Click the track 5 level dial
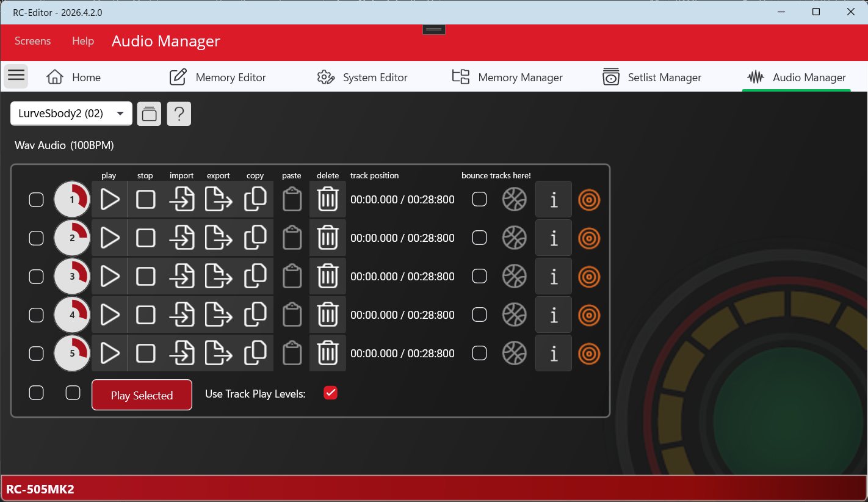The height and width of the screenshot is (502, 868). coord(72,353)
